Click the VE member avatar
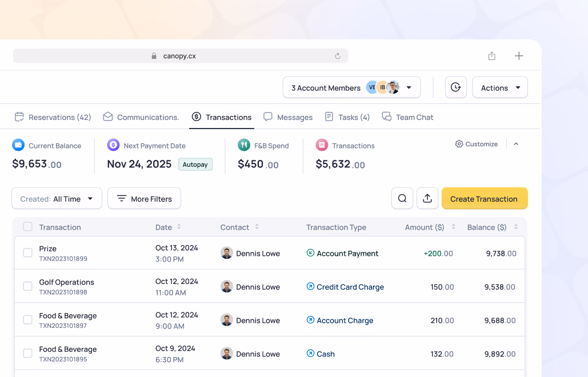This screenshot has height=377, width=588. coord(371,87)
